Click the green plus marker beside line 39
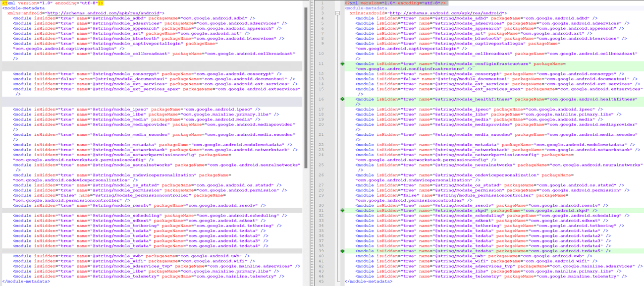The height and width of the screenshot is (286, 644). [342, 251]
